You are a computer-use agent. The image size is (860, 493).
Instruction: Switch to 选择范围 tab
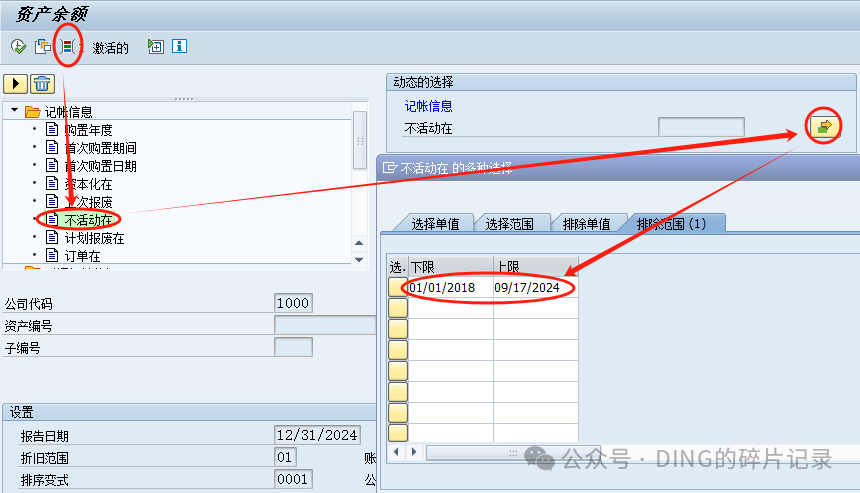(x=510, y=224)
